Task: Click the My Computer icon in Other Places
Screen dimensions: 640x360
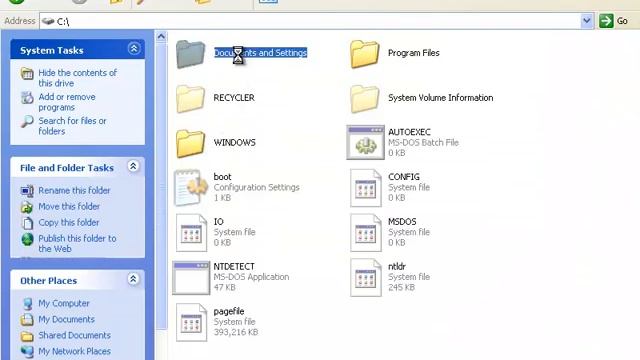Action: pos(27,304)
